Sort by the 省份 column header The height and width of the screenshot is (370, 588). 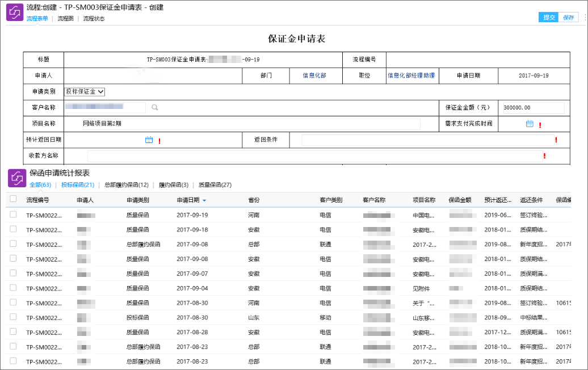point(254,200)
